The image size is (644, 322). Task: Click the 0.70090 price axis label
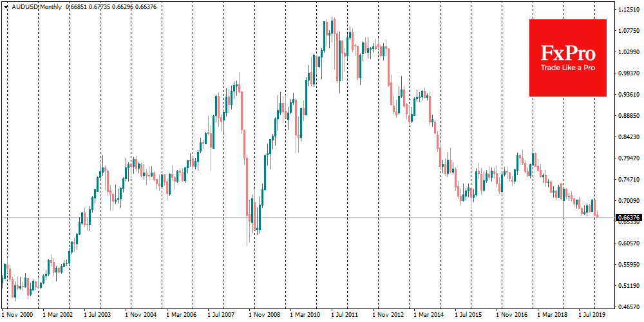pos(628,201)
